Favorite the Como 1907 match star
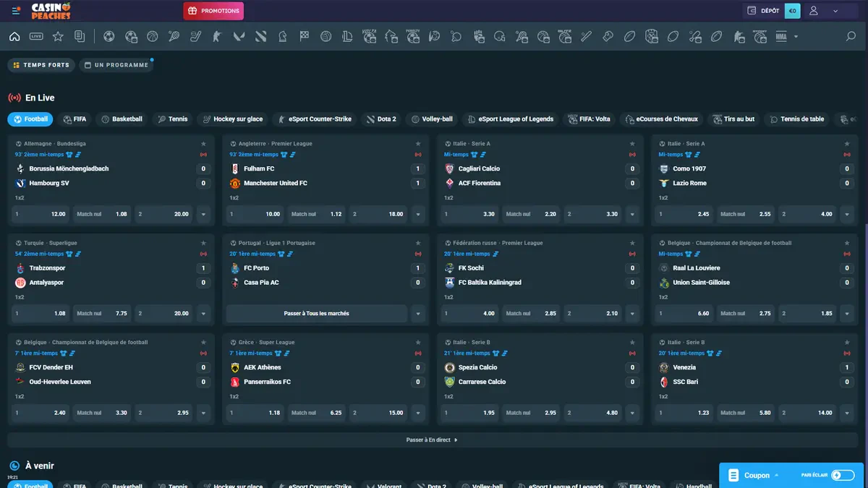Viewport: 868px width, 488px height. pyautogui.click(x=847, y=144)
